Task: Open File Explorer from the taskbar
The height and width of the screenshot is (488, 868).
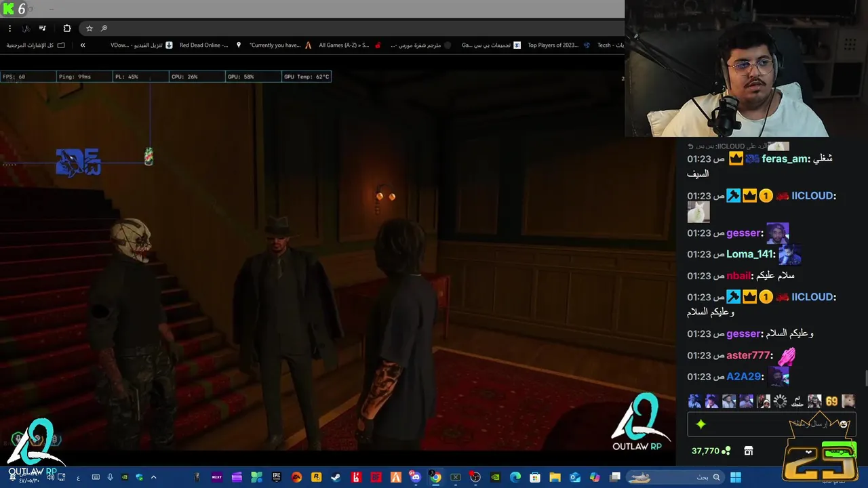Action: tap(555, 477)
